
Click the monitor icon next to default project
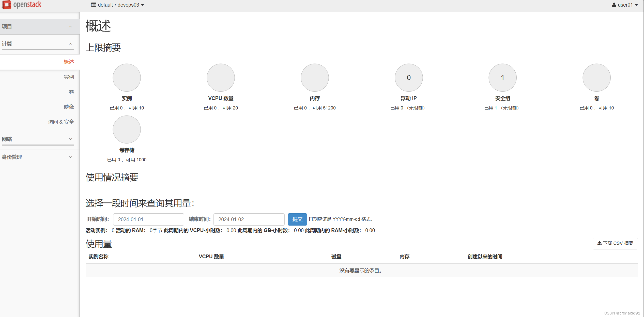coord(93,5)
